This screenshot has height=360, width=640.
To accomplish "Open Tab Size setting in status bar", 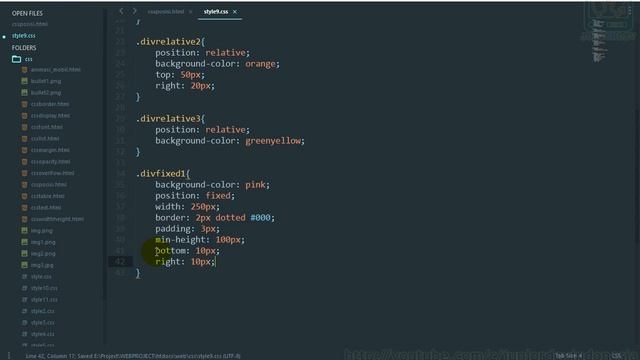I will 568,356.
